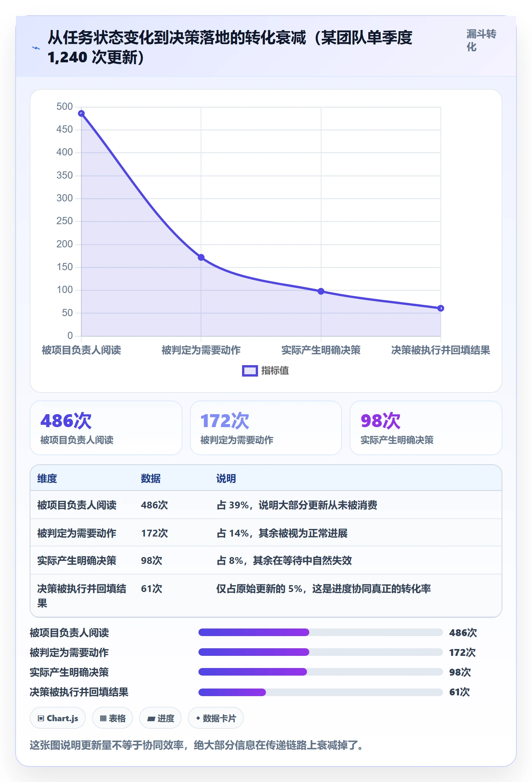The image size is (532, 782).
Task: Click the note 占 8%，其余在等待中自然失效
Action: coord(284,560)
